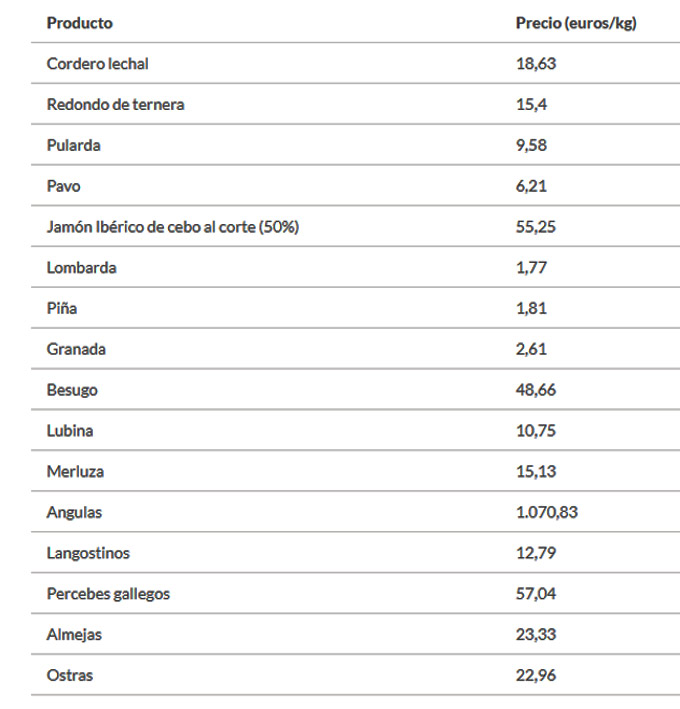Select the Lubina price 10,75
The image size is (680, 709).
pyautogui.click(x=535, y=431)
